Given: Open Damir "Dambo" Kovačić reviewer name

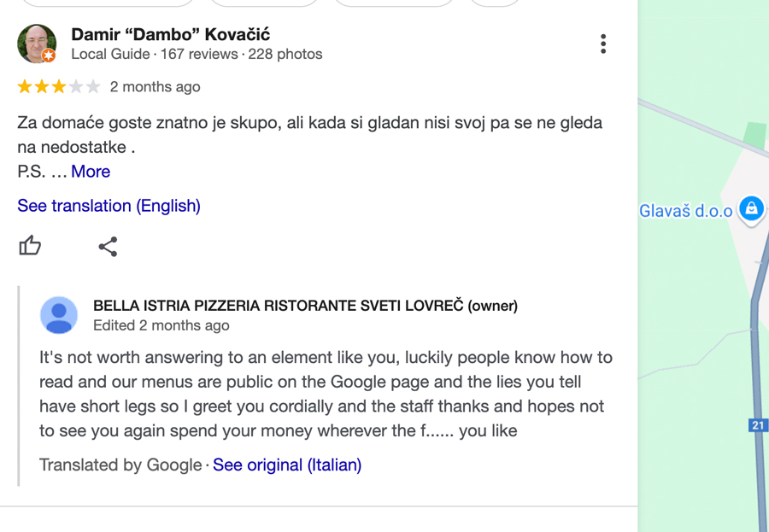Looking at the screenshot, I should click(x=170, y=35).
